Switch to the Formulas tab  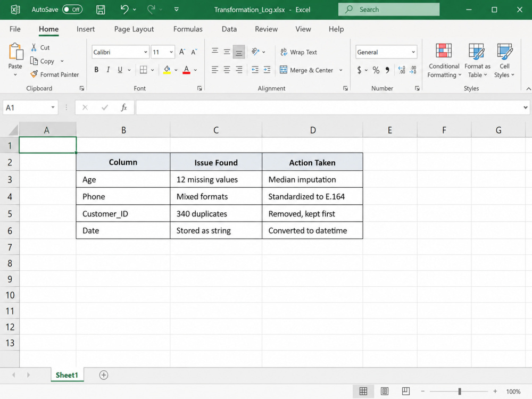[x=188, y=29]
